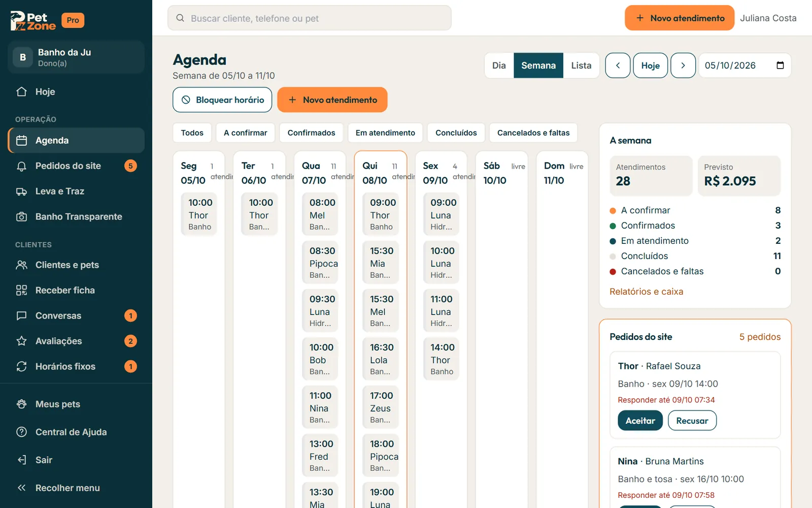The width and height of the screenshot is (812, 508).
Task: Open Pedidos do site bell icon
Action: point(21,166)
